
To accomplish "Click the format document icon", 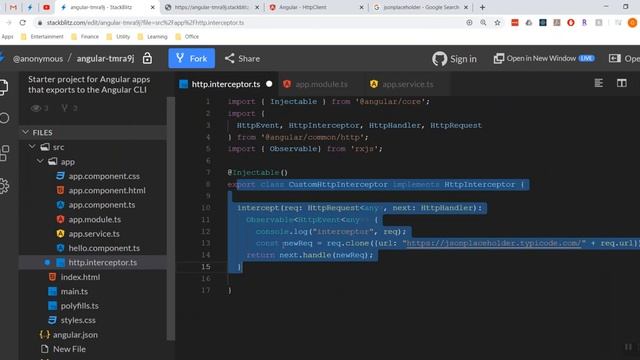I will point(598,83).
